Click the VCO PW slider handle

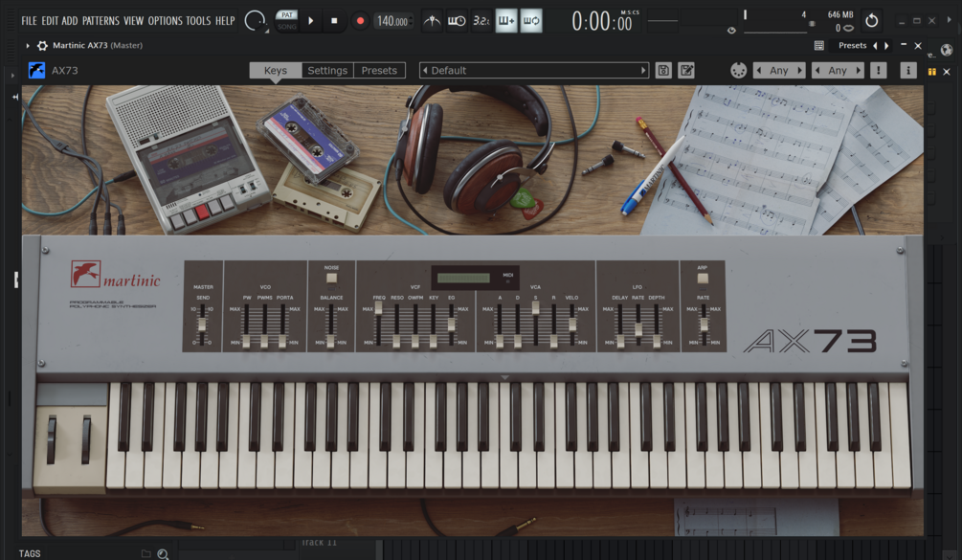[x=246, y=341]
